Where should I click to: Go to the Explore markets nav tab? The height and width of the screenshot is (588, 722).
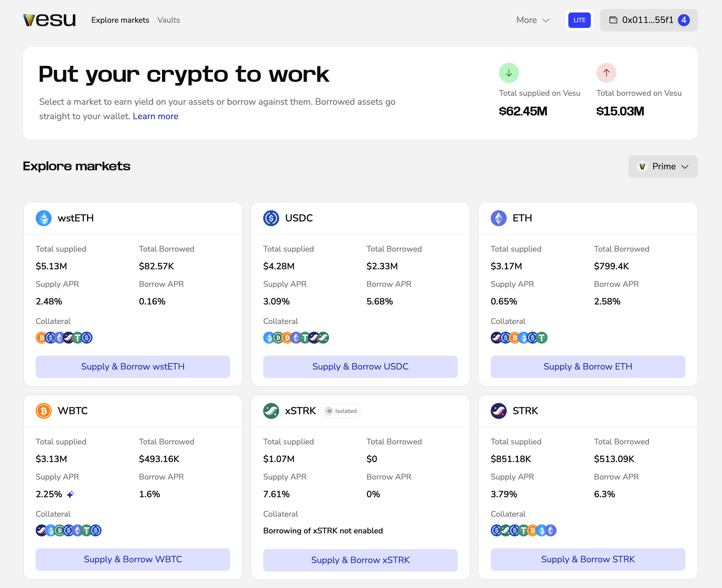(120, 20)
